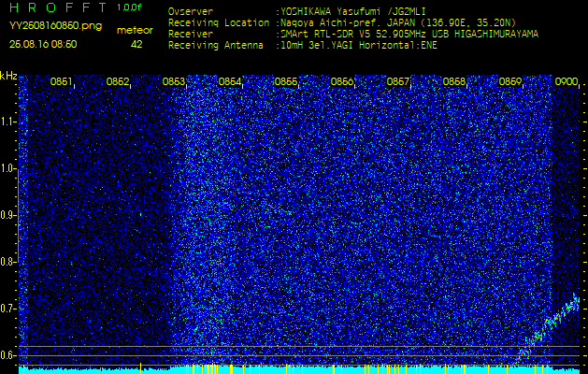The width and height of the screenshot is (588, 374).
Task: Click the 0900 time marker
Action: [566, 81]
